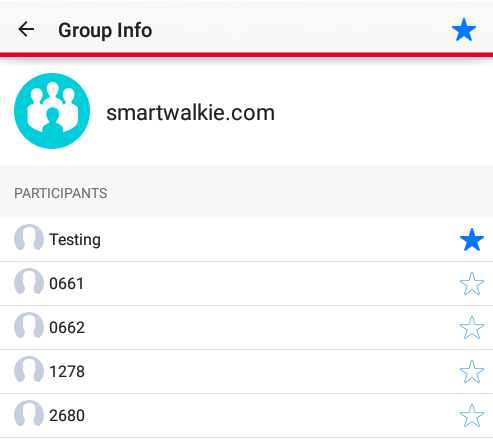Viewport: 493px width, 441px height.
Task: Unfavorite the Testing participant star
Action: [x=472, y=240]
